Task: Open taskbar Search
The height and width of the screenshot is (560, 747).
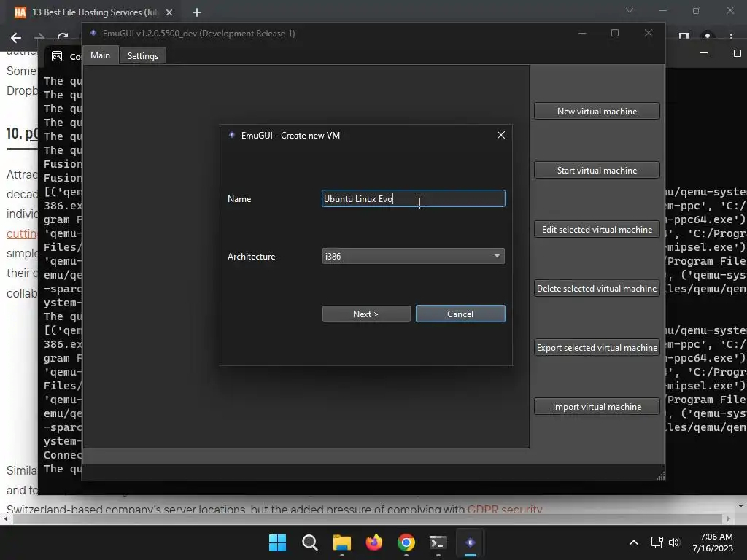Action: (309, 542)
